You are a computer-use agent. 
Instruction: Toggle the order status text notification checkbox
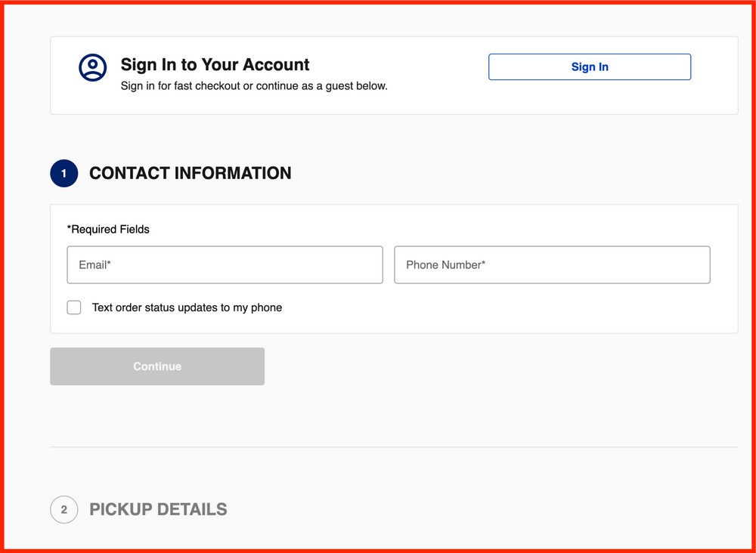coord(73,307)
